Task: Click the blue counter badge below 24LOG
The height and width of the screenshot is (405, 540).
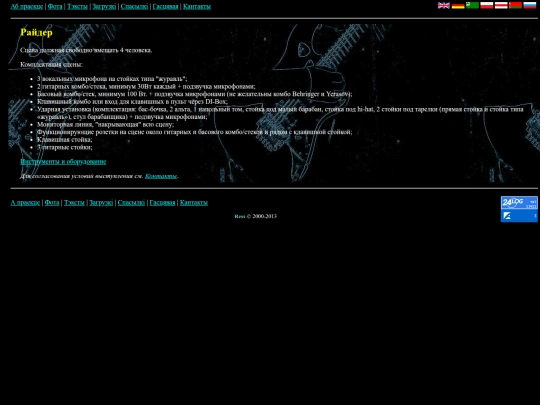Action: [519, 216]
